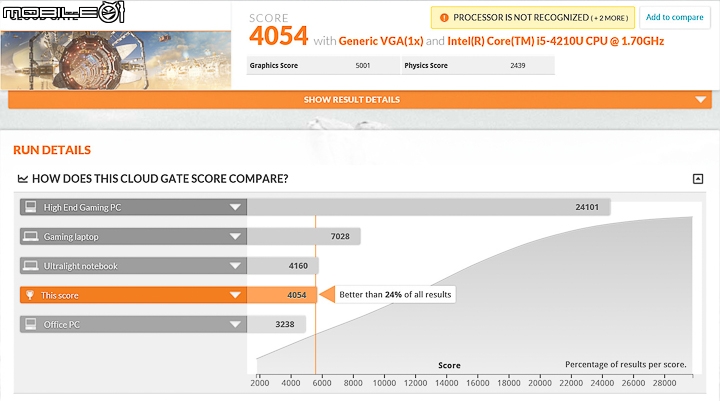
Task: Click the 4160 Ultralight notebook bar
Action: 283,266
